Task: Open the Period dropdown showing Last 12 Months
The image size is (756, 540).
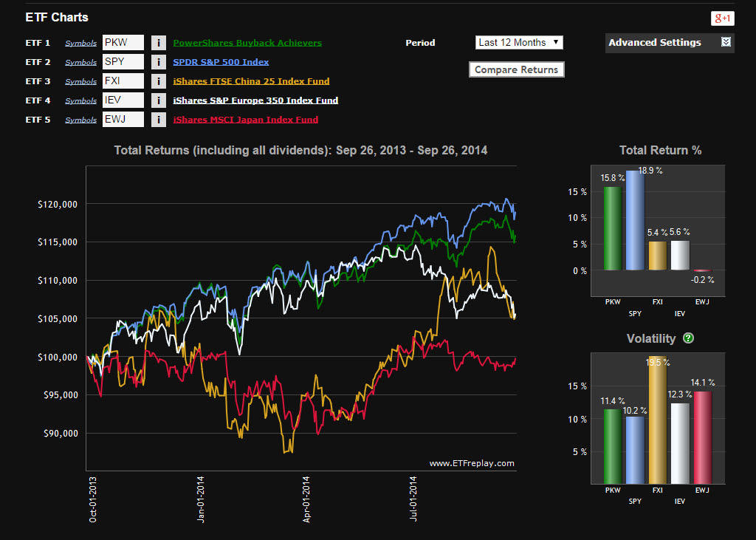Action: (x=518, y=42)
